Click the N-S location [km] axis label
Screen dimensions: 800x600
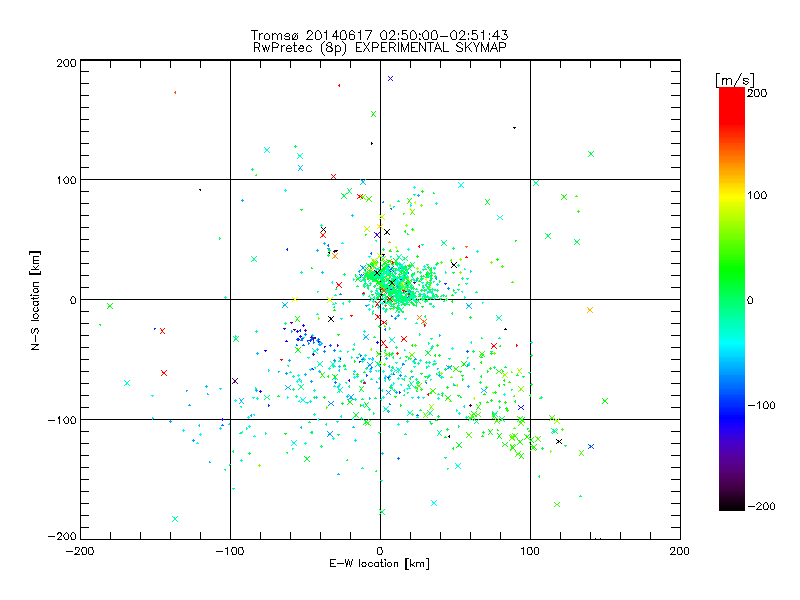[x=35, y=300]
